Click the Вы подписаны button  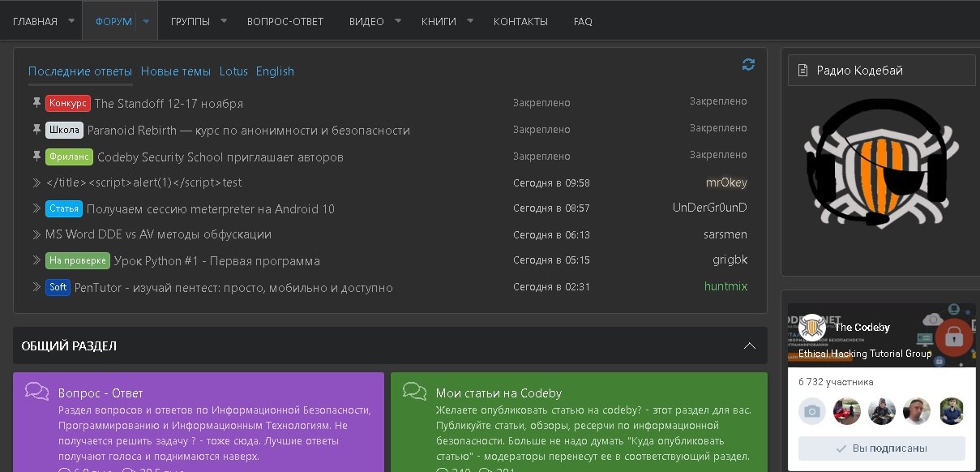881,448
